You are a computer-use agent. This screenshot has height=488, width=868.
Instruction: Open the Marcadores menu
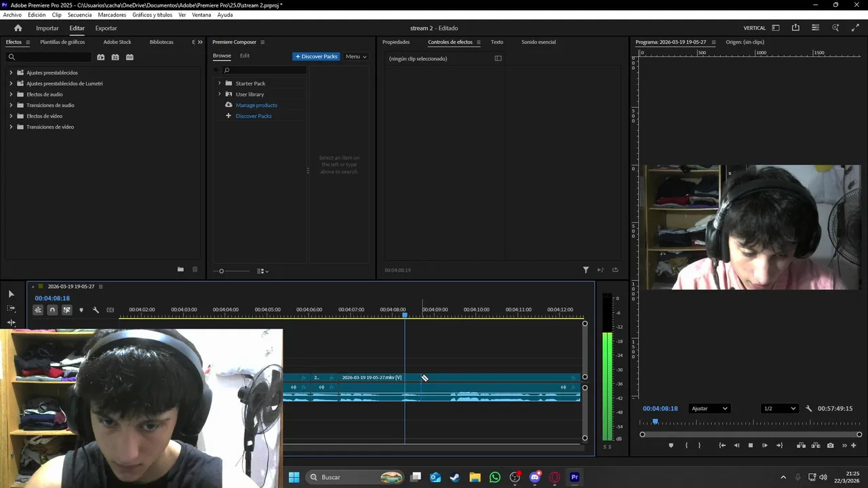point(112,14)
